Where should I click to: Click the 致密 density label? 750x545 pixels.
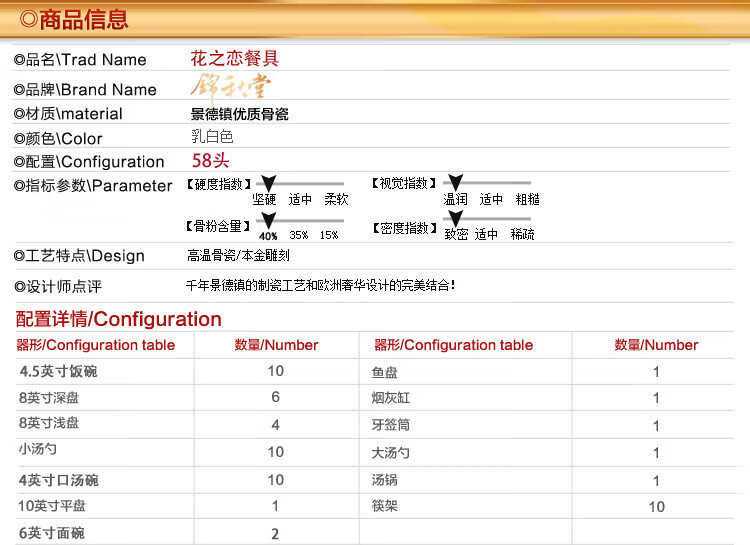click(x=456, y=234)
